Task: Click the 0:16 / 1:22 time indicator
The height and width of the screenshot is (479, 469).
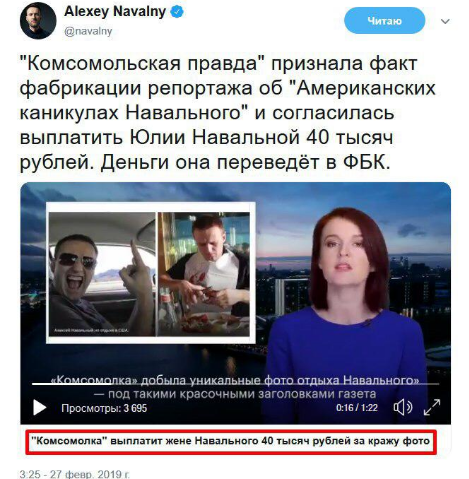Action: tap(357, 408)
